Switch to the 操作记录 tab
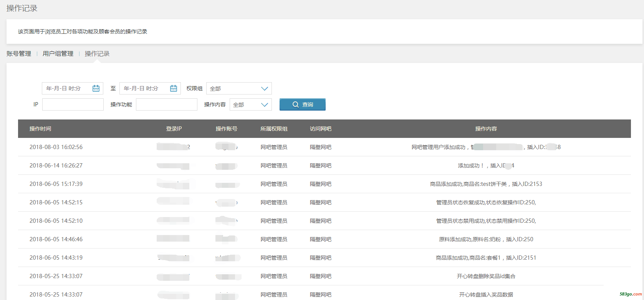644x300 pixels. click(97, 54)
